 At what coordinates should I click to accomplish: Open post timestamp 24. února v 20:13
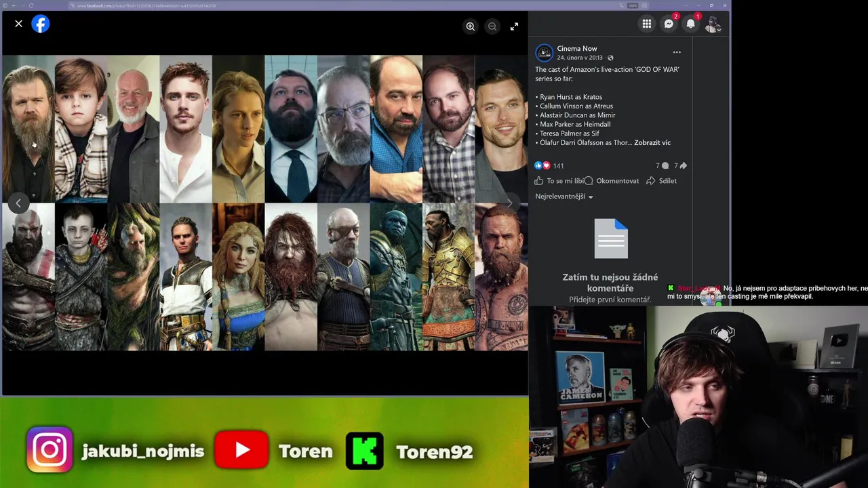point(580,58)
